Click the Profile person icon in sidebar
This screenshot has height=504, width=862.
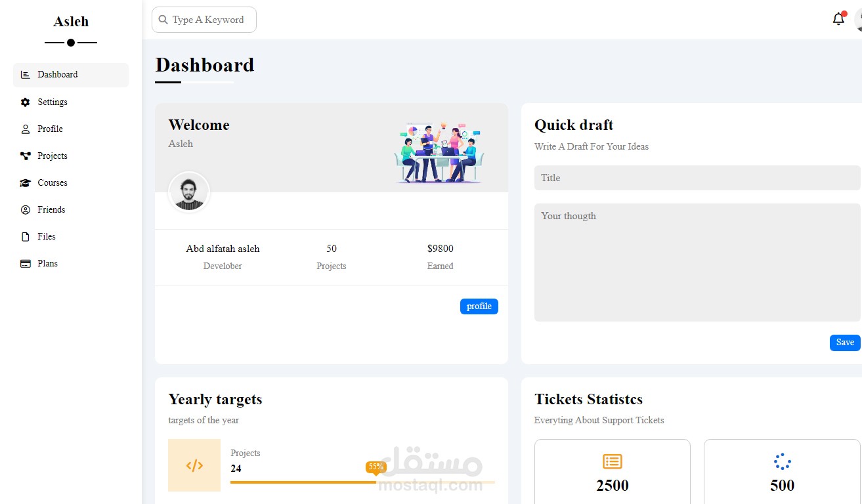pos(26,129)
